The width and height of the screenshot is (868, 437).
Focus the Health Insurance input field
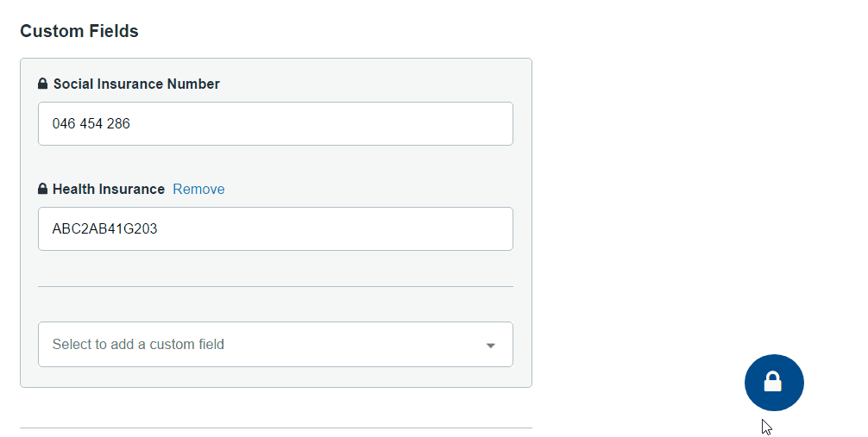[276, 229]
